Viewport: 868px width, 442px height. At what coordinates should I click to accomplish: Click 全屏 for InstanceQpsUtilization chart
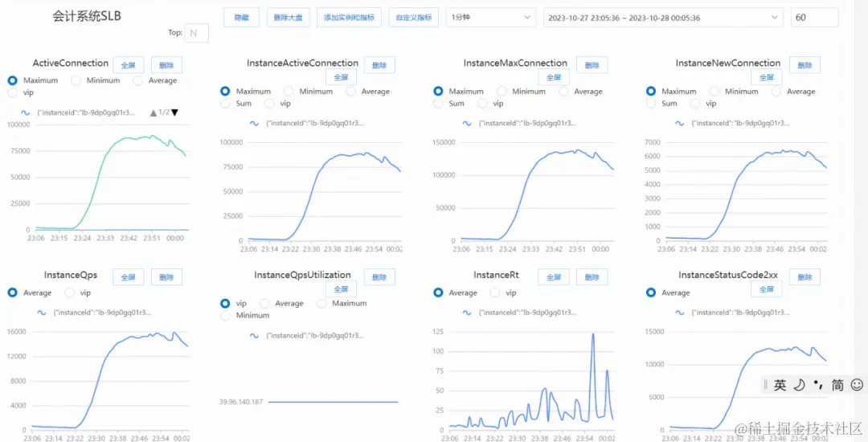(x=341, y=289)
